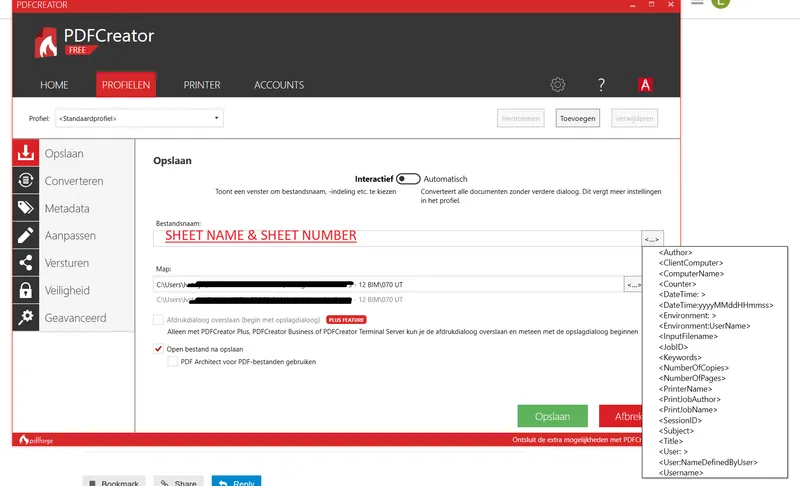Click the green Opslaan button
The width and height of the screenshot is (800, 486).
(x=552, y=416)
